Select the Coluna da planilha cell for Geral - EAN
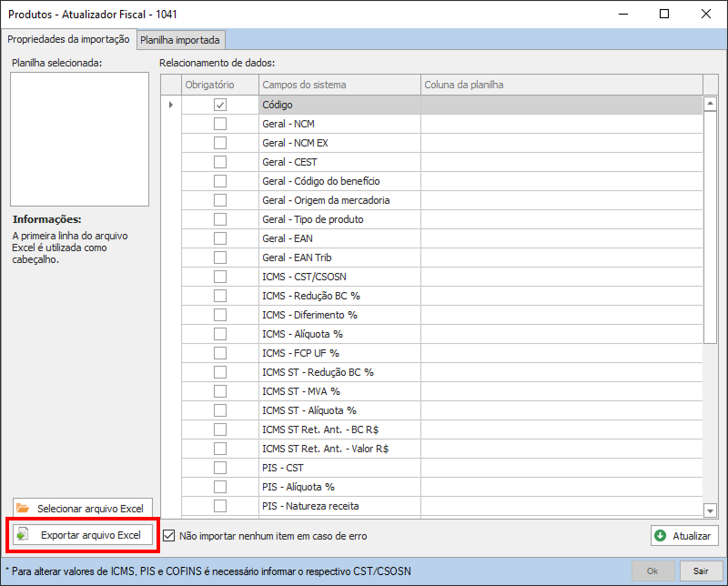The width and height of the screenshot is (728, 586). [561, 238]
